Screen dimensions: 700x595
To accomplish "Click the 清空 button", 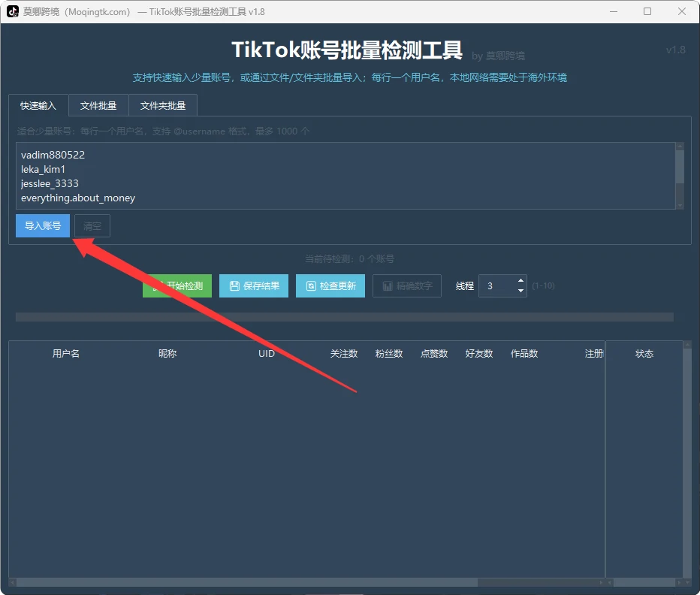I will (92, 226).
